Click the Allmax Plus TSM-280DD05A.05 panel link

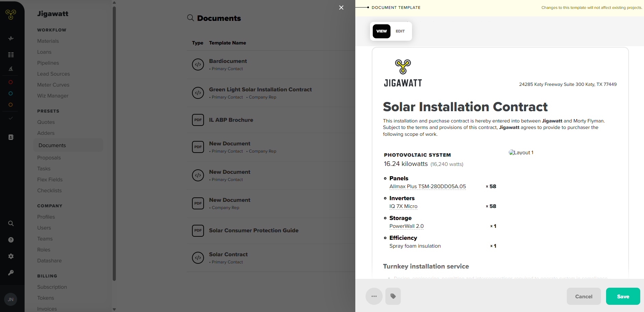[x=428, y=186]
